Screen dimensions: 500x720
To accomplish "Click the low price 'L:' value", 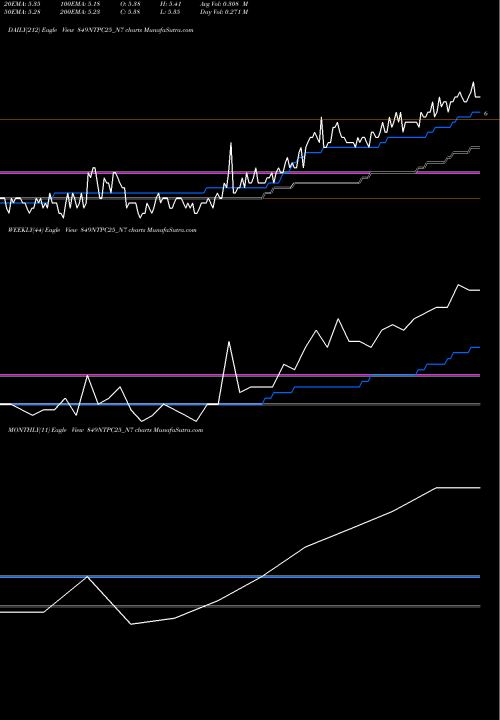I will click(170, 12).
